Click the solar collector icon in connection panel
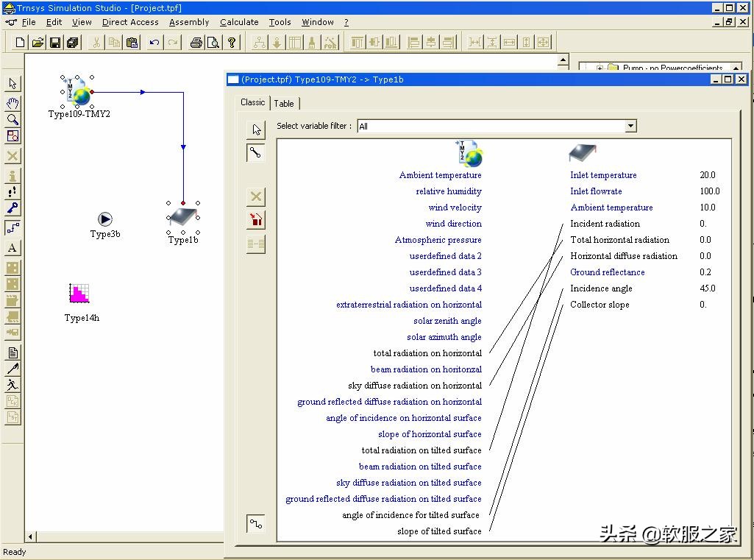 point(583,153)
